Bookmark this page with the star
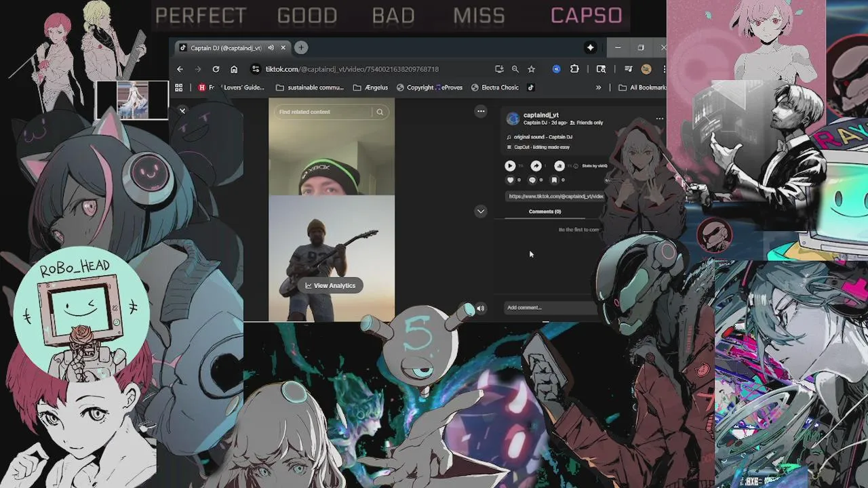 point(532,69)
